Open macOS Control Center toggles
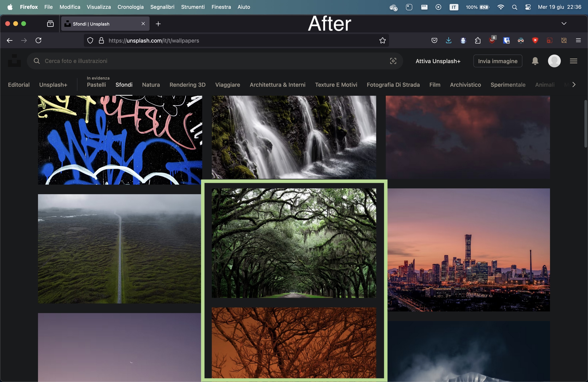 point(528,7)
